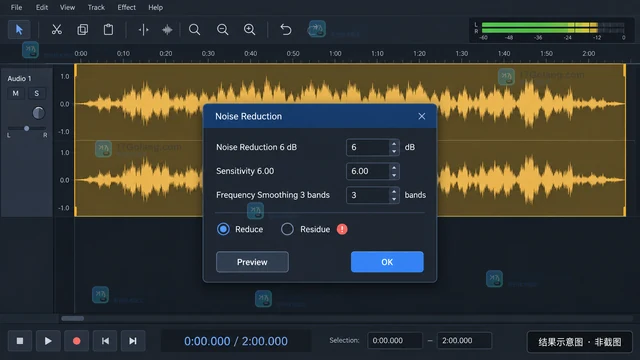
Task: Click the zoom in icon
Action: tap(249, 29)
